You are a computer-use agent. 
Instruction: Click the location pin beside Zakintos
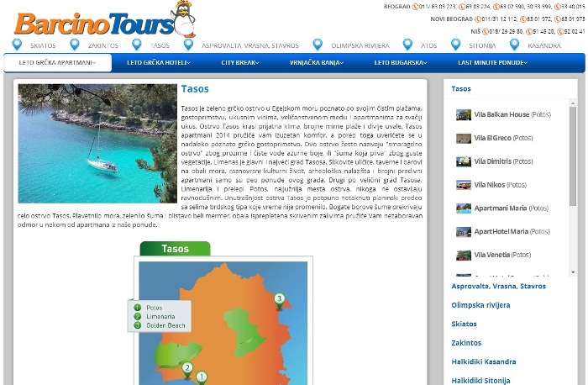[75, 45]
